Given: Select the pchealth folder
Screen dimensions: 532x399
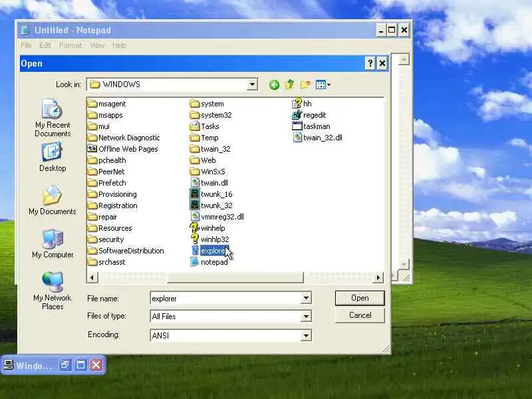Looking at the screenshot, I should click(106, 160).
